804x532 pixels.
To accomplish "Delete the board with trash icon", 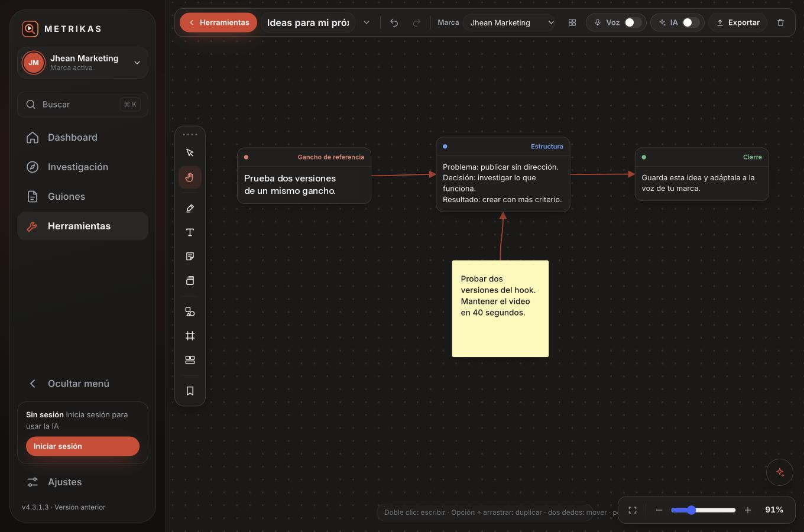I will [780, 22].
